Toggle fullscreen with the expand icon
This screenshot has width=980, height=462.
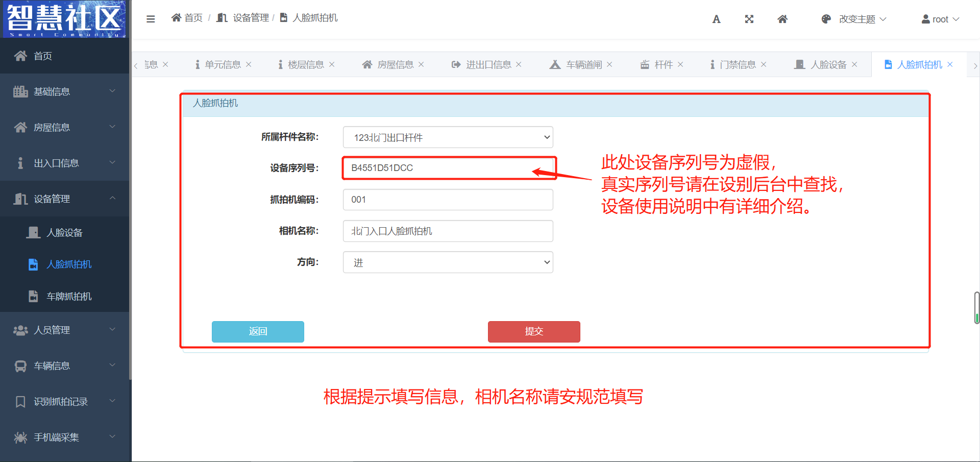pyautogui.click(x=749, y=19)
